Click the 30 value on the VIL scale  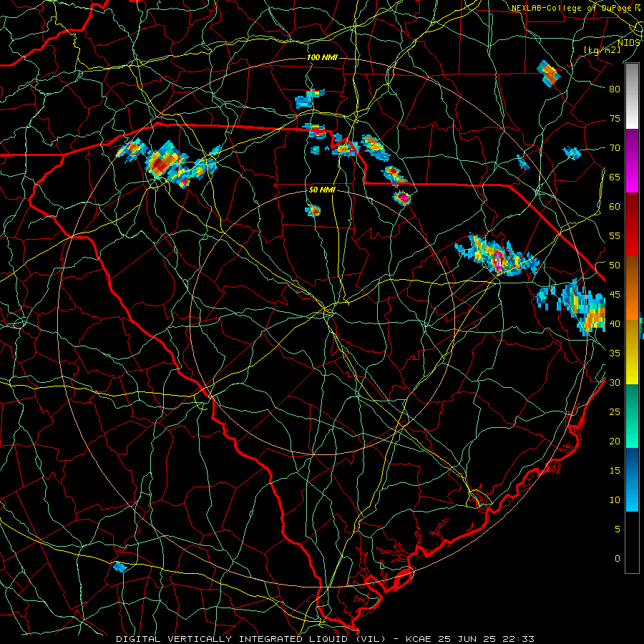pos(615,382)
